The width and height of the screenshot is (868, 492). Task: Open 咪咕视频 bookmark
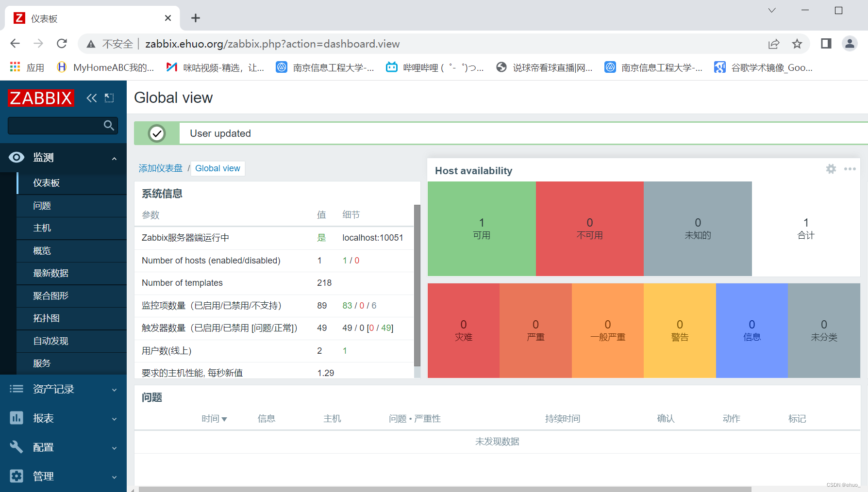click(216, 67)
